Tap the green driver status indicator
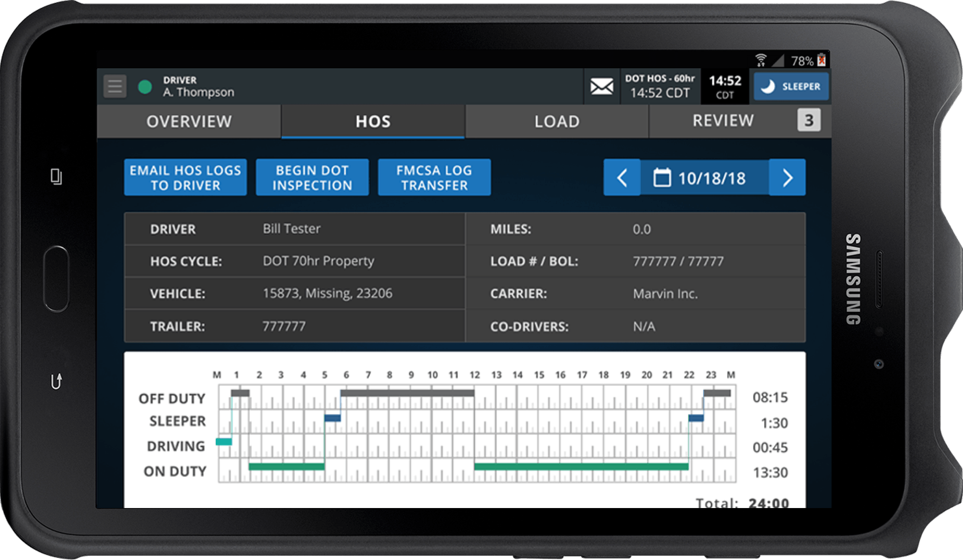The width and height of the screenshot is (963, 560). click(x=145, y=87)
